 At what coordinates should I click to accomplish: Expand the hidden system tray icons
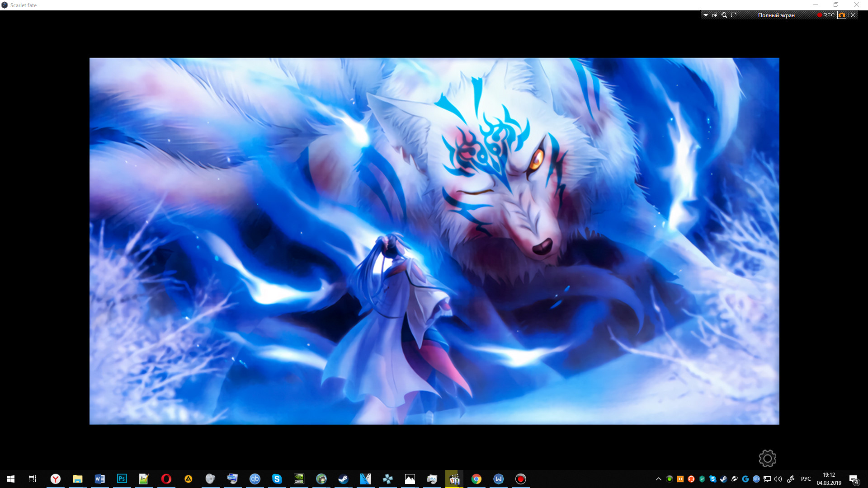point(659,479)
